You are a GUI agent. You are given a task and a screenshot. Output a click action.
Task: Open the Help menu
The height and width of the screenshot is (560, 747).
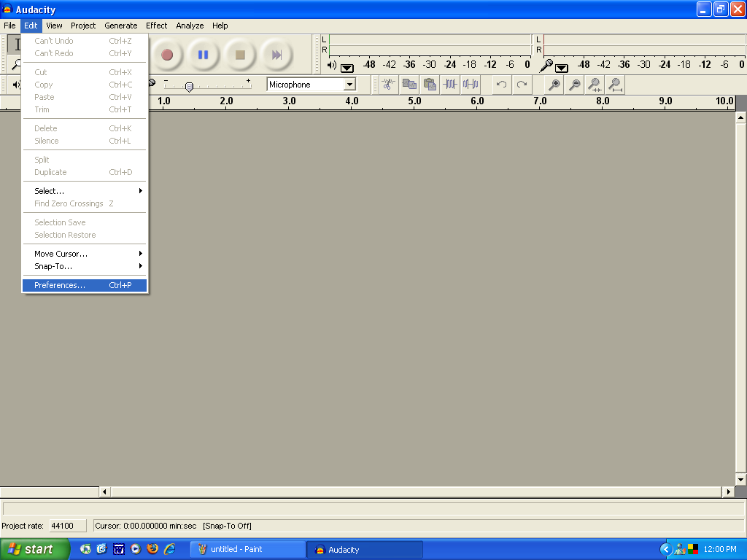220,26
